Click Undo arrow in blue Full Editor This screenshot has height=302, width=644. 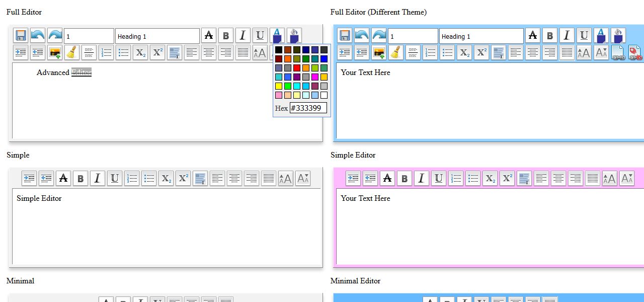pyautogui.click(x=362, y=36)
